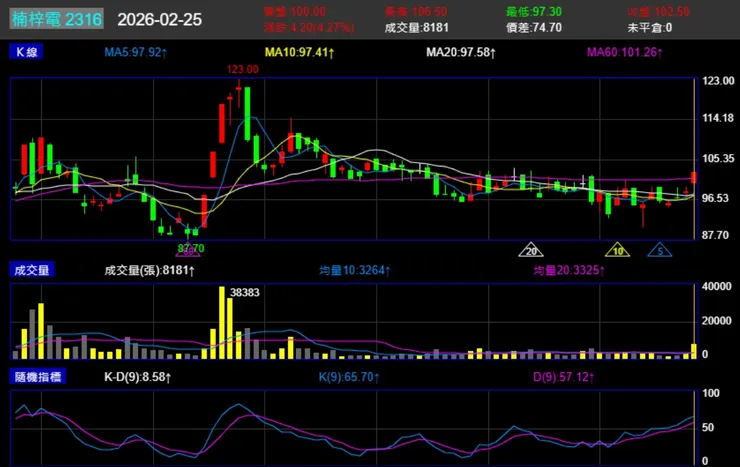Click the 20000 volume axis value
740x467 pixels.
(x=716, y=321)
